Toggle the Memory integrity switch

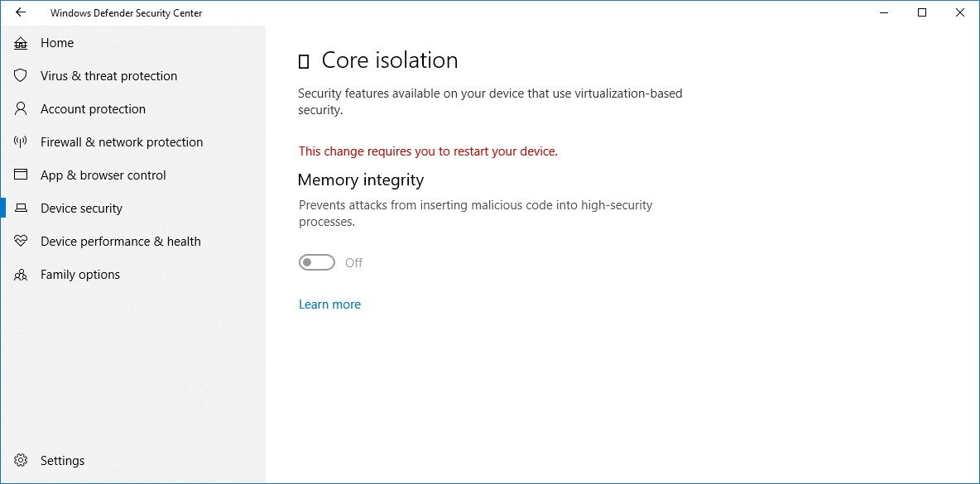coord(317,263)
